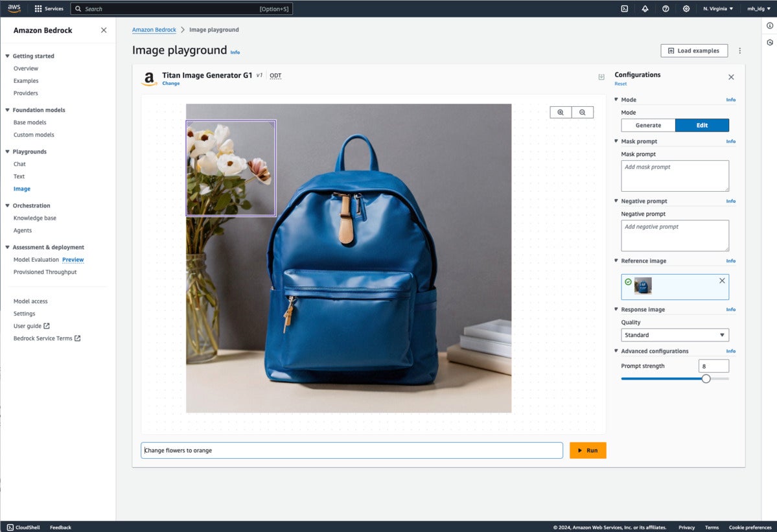
Task: Click Load examples button
Action: click(694, 51)
